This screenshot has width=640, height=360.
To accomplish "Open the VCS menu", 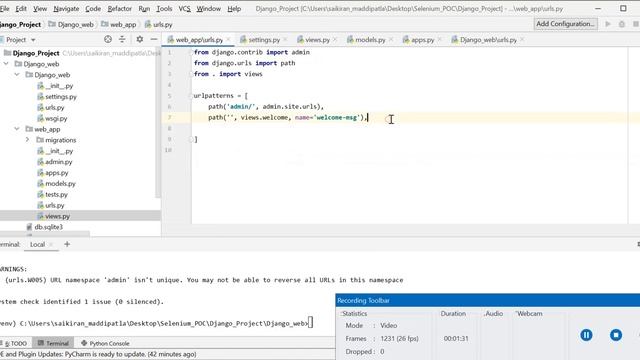I will (x=184, y=9).
